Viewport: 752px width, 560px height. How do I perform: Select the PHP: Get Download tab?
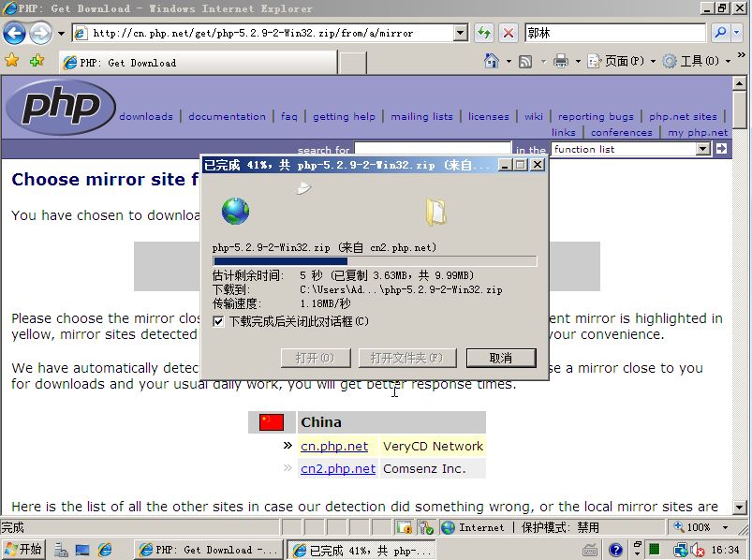tap(199, 63)
